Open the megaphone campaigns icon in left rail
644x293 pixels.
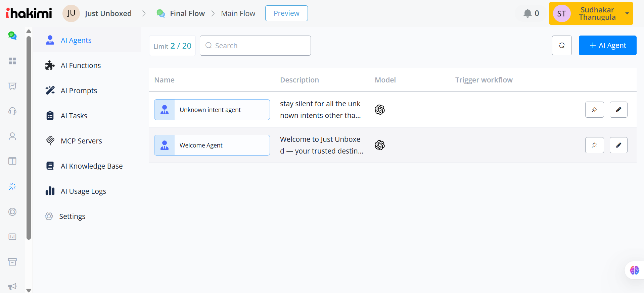[12, 287]
